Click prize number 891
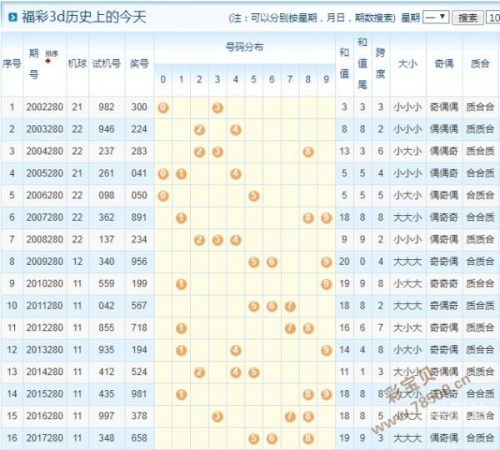 click(x=139, y=217)
